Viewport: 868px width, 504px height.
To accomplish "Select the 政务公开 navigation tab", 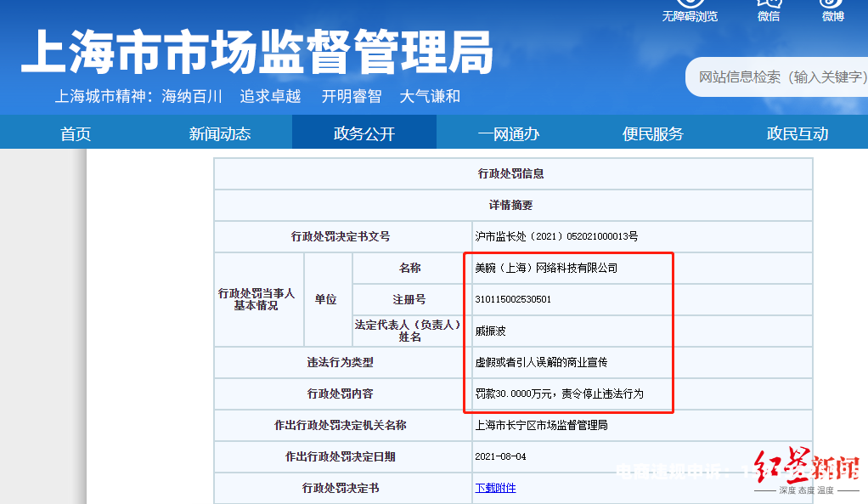I will pyautogui.click(x=364, y=133).
